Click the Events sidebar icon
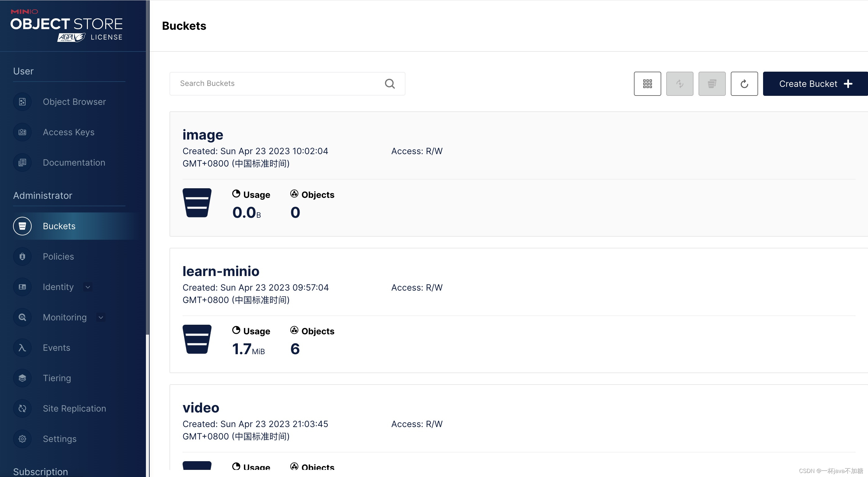This screenshot has width=868, height=477. pos(22,347)
